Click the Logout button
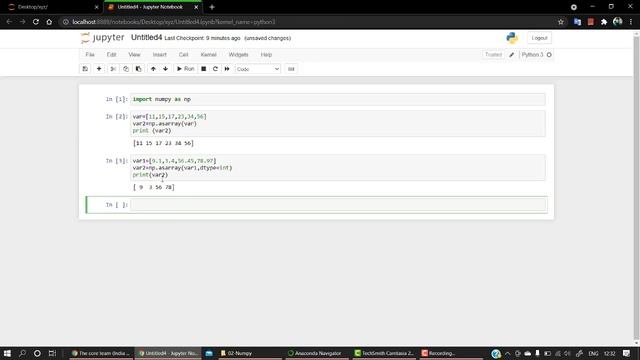The height and width of the screenshot is (360, 640). pos(539,38)
